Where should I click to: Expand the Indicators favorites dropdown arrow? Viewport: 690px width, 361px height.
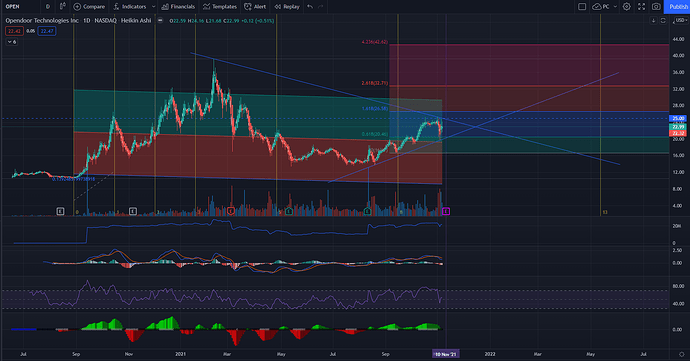point(153,7)
